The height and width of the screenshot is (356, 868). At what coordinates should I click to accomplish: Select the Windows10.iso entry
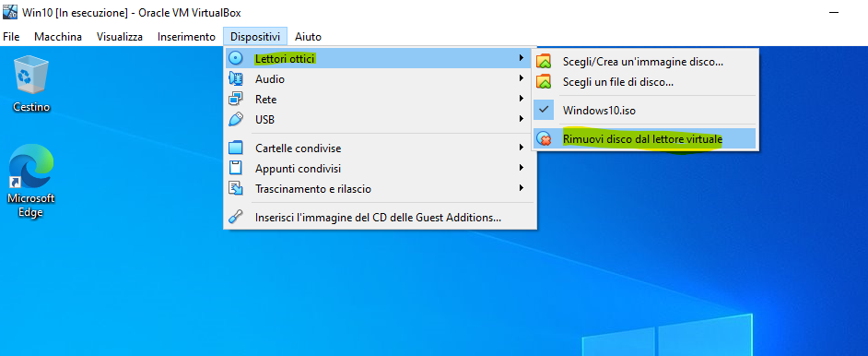(x=644, y=110)
